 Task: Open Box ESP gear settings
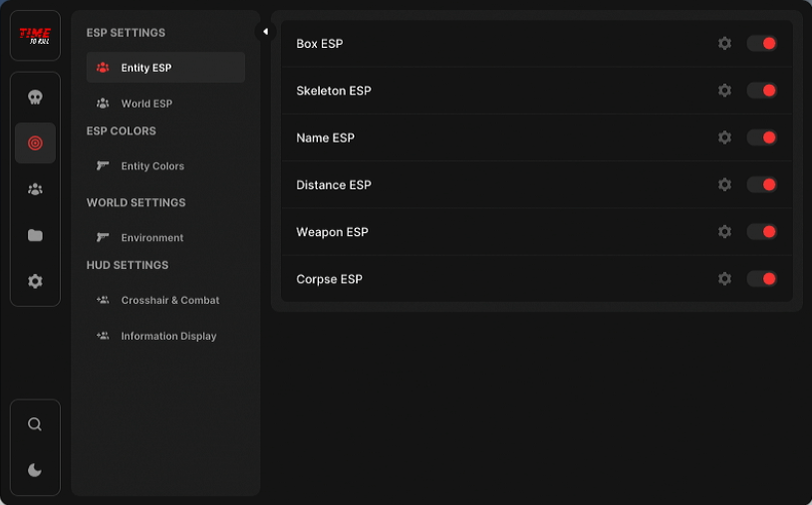tap(724, 44)
